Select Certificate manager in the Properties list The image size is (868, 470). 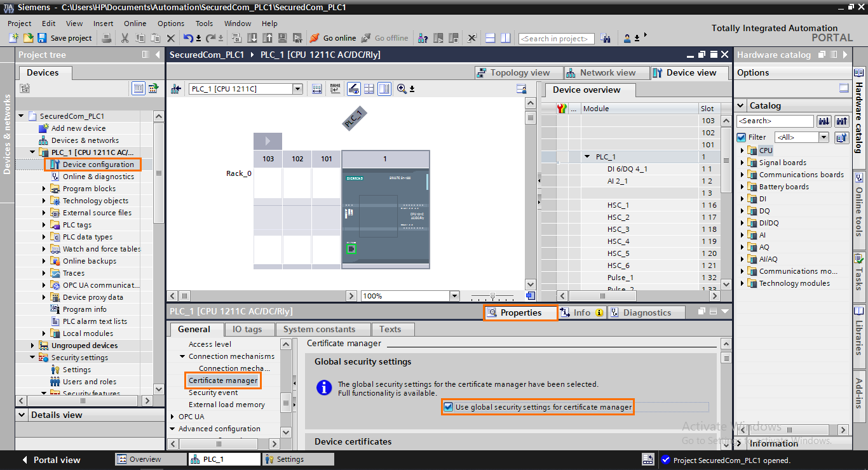point(222,380)
